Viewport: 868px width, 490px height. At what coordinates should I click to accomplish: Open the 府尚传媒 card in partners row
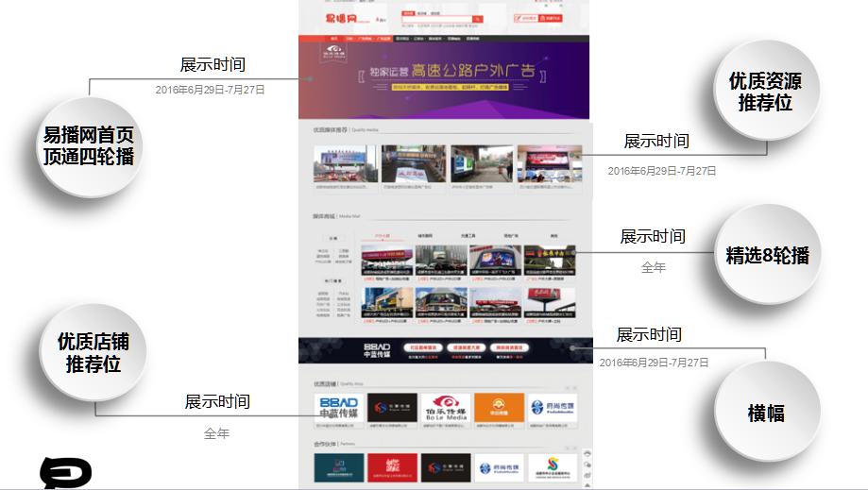click(x=499, y=468)
